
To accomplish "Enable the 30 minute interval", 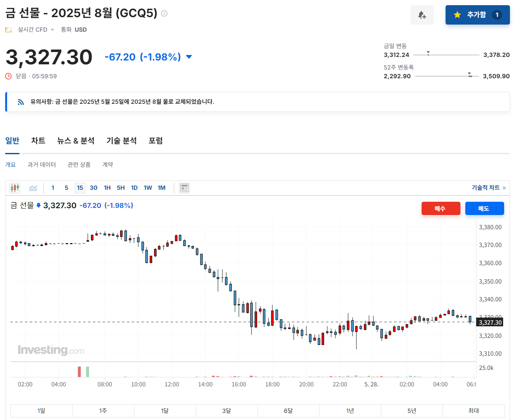I will [x=94, y=188].
